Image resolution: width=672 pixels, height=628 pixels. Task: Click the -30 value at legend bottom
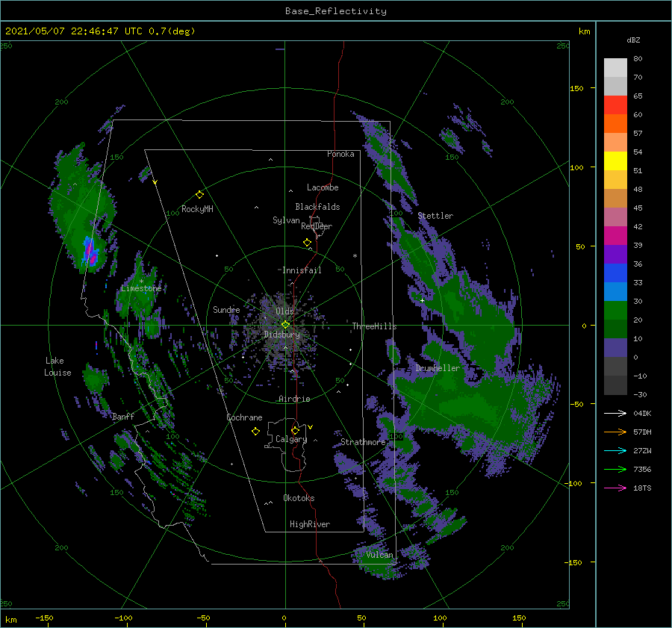click(641, 394)
